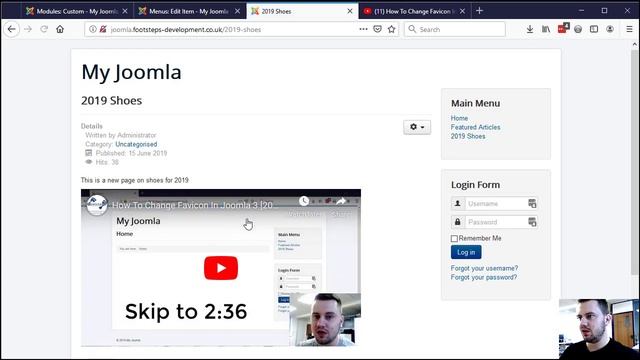Image resolution: width=640 pixels, height=360 pixels.
Task: Open the browser home page
Action: click(x=60, y=29)
